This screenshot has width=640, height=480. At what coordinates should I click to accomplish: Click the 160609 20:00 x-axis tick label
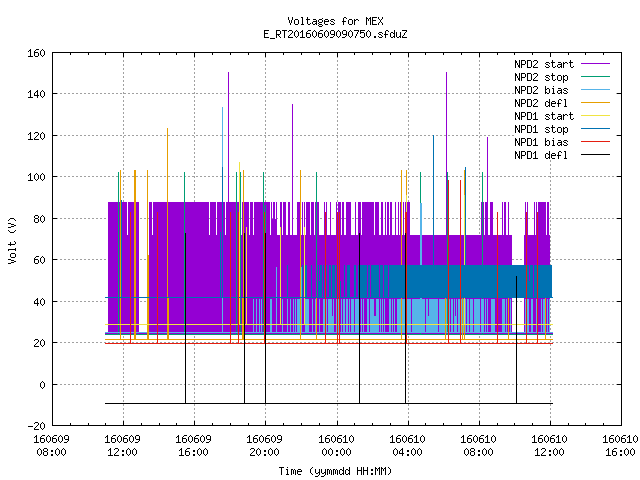pos(264,446)
